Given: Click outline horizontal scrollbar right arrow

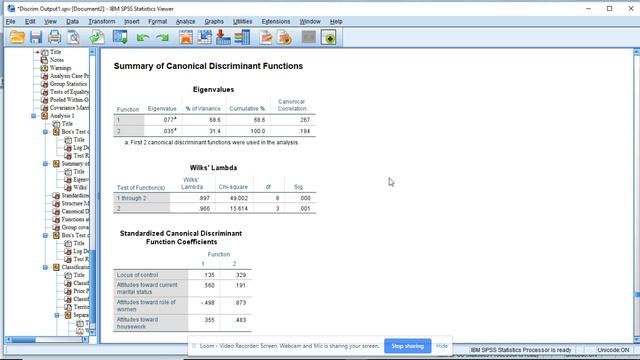Looking at the screenshot, I should [85, 340].
